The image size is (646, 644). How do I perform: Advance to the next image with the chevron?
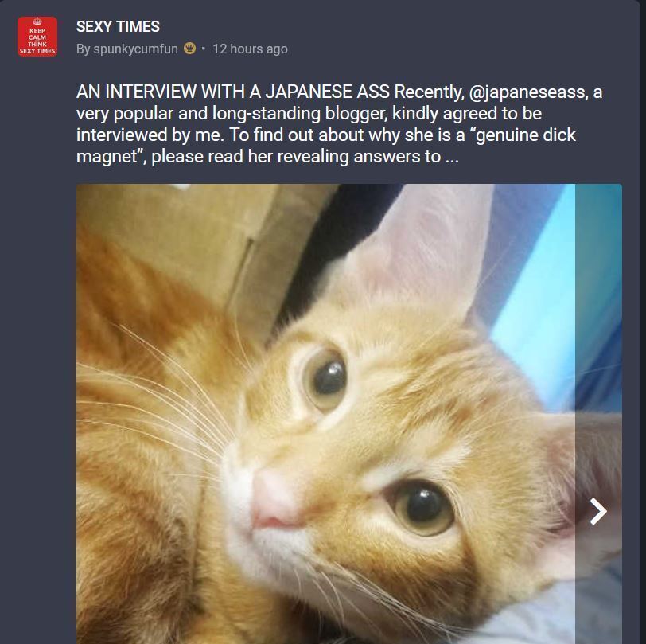598,511
